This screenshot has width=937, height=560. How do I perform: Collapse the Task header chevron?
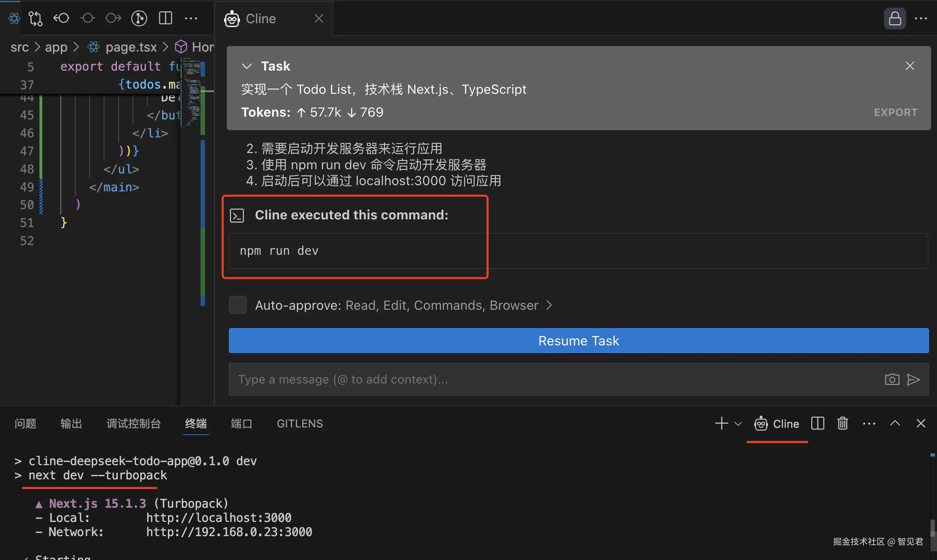(x=247, y=66)
